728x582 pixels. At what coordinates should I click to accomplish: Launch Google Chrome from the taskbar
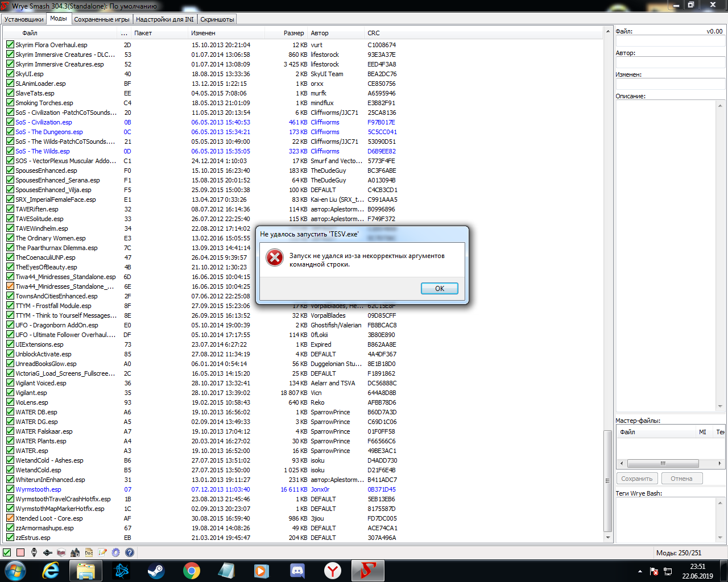(191, 571)
